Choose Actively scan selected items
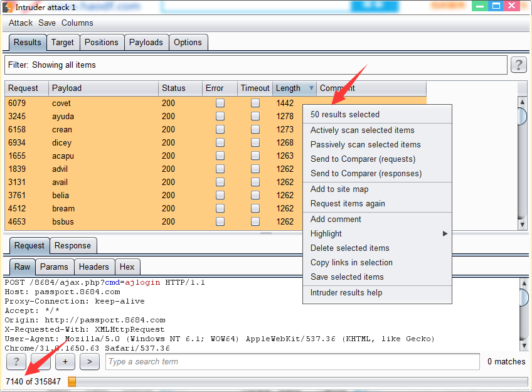The width and height of the screenshot is (532, 392). [x=377, y=130]
